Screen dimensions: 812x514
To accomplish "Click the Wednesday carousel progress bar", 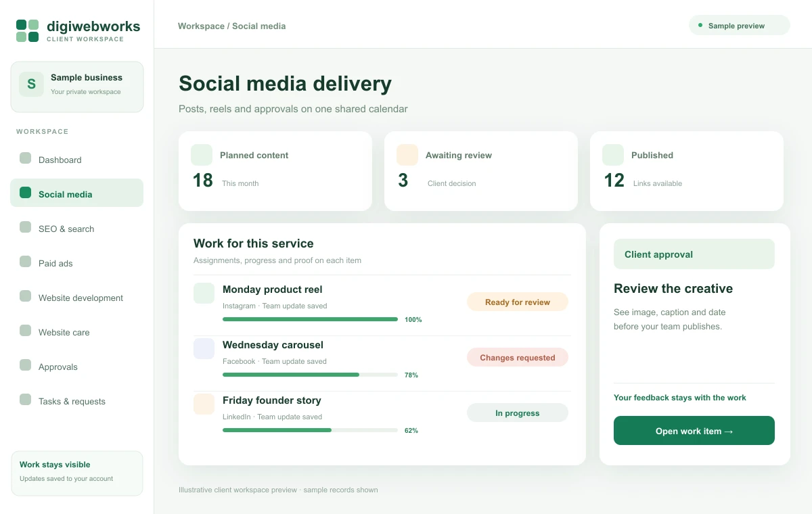I will (310, 375).
